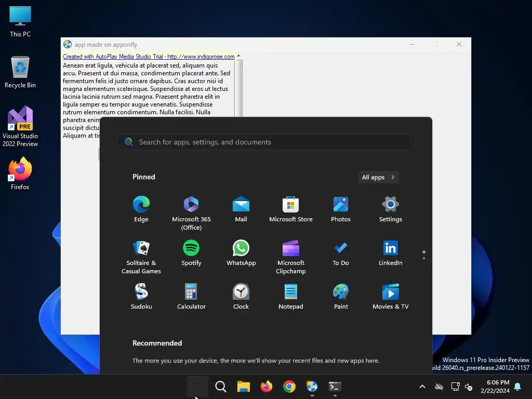Click the muted volume tray icon
The height and width of the screenshot is (399, 532).
[x=469, y=387]
